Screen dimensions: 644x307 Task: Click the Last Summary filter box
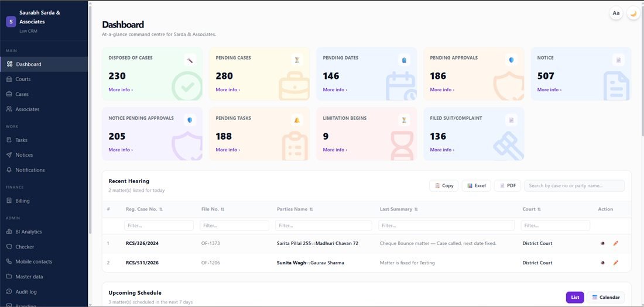click(446, 225)
